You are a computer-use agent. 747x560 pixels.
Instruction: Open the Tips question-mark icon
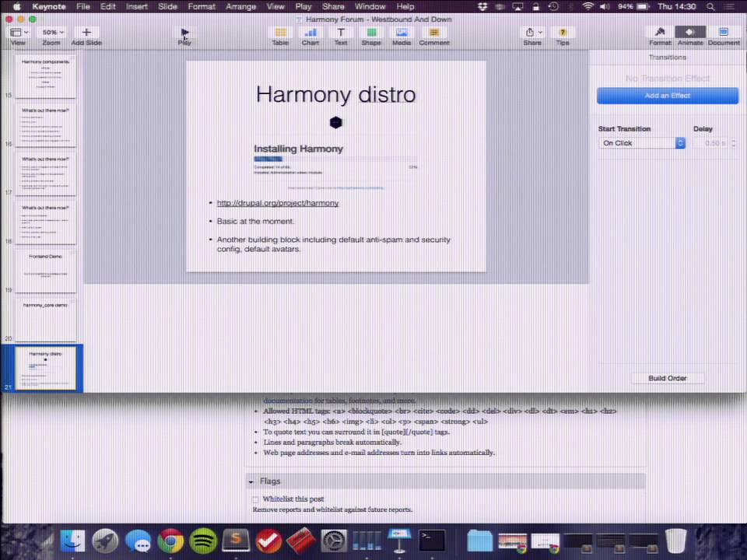pyautogui.click(x=563, y=33)
